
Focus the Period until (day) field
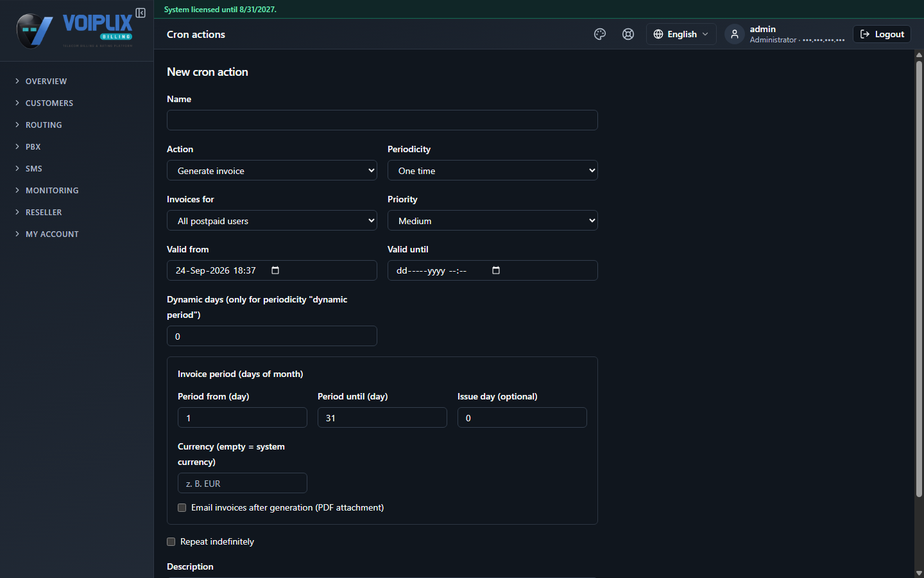coord(382,417)
